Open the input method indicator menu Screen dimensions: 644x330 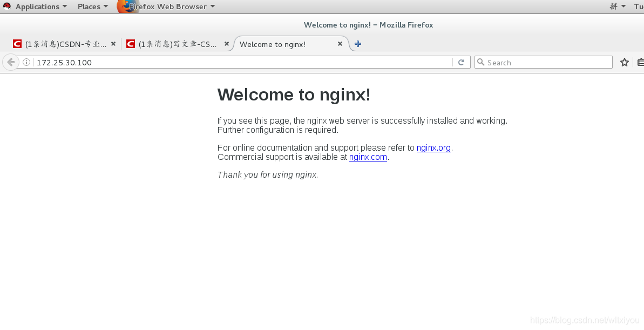pos(618,6)
